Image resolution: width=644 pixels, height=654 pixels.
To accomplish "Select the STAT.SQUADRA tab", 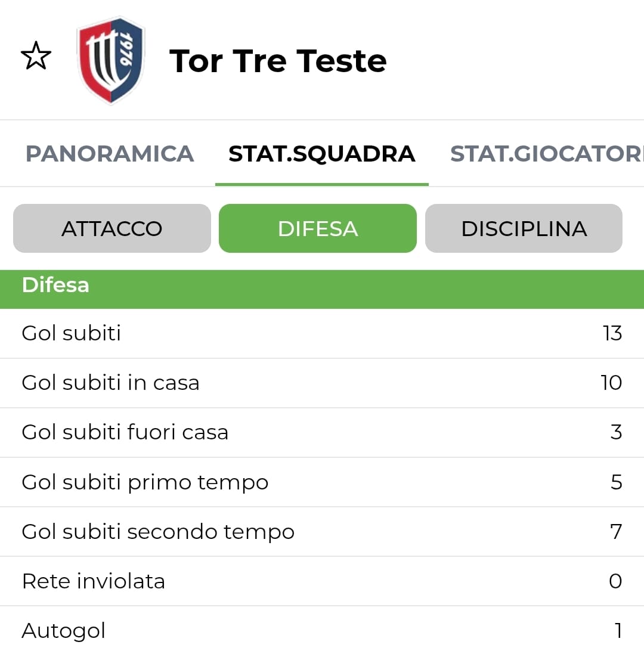I will [321, 154].
